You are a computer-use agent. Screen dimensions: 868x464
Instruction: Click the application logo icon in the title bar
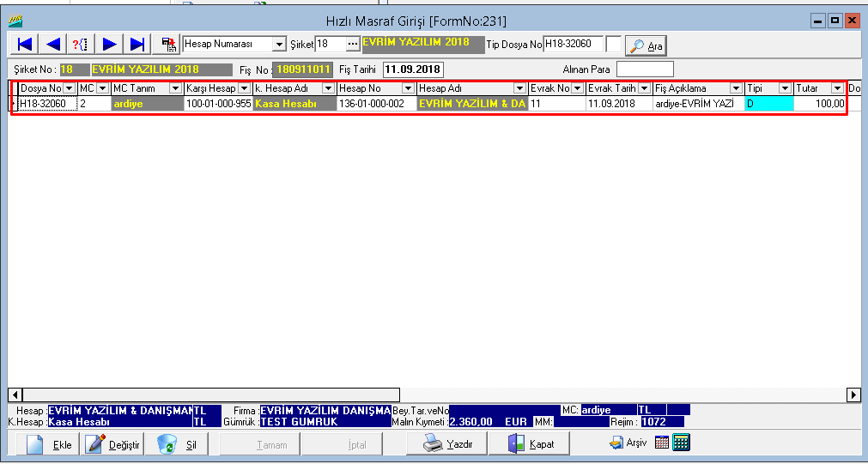pos(15,21)
